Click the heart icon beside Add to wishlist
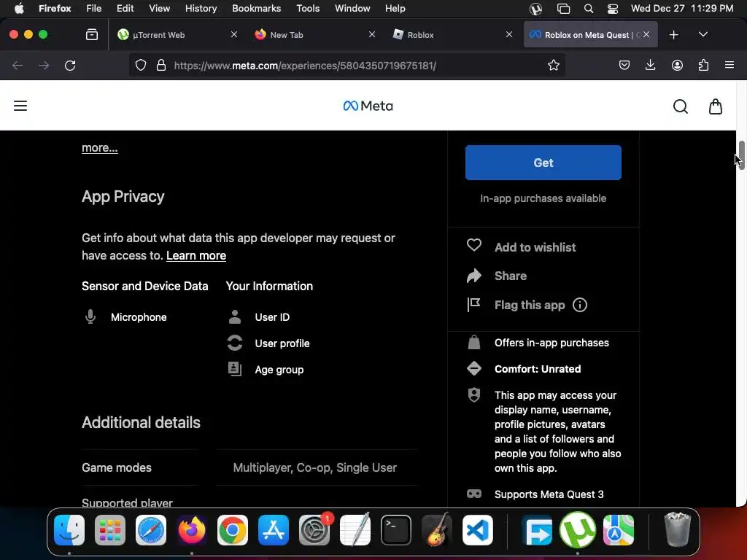 (474, 245)
